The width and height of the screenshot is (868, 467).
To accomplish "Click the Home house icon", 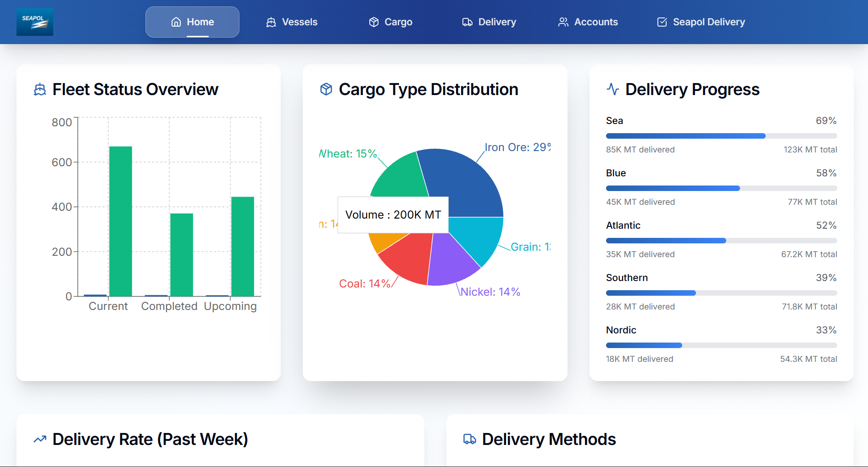I will (x=176, y=22).
